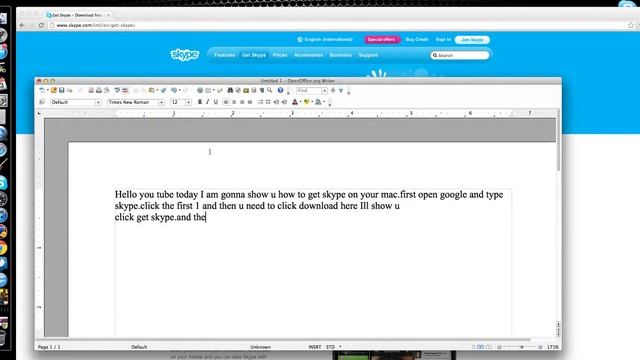640x360 pixels.
Task: Click Find Next arrow beside Find box
Action: pos(333,90)
